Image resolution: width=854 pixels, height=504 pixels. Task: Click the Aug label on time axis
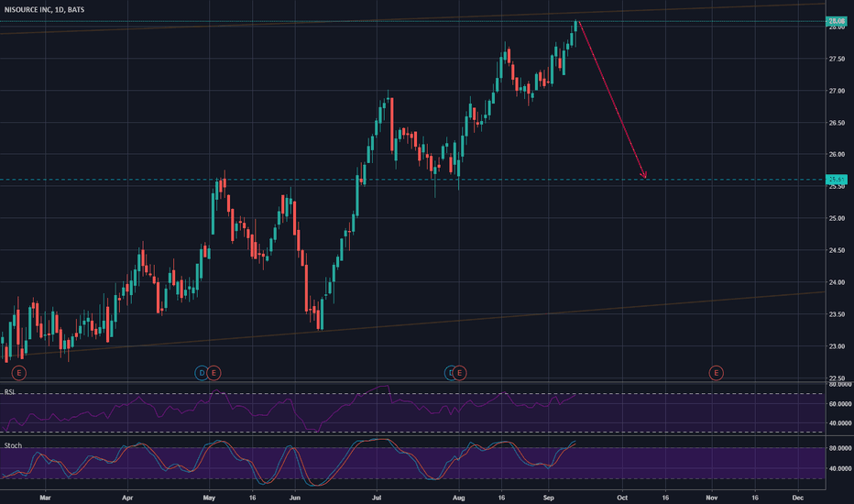pos(458,498)
